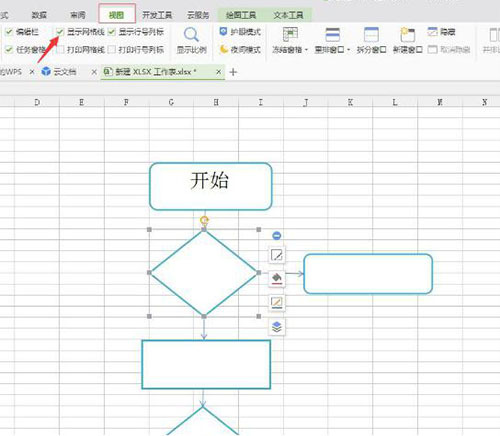
Task: Click the greyed 取消隐藏 unhide button
Action: tap(449, 50)
